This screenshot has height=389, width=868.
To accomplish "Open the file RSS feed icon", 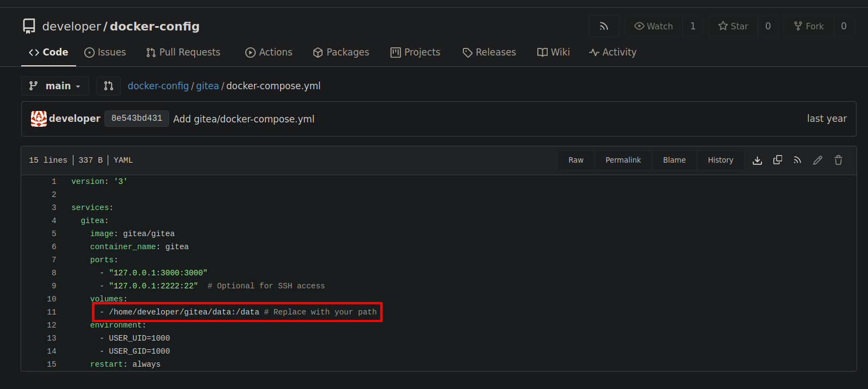I will (797, 160).
